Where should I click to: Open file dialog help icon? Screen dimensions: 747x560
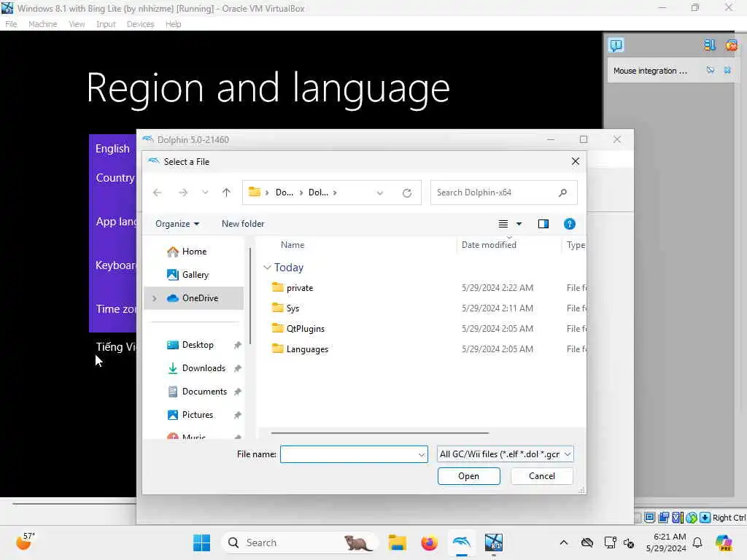tap(569, 224)
